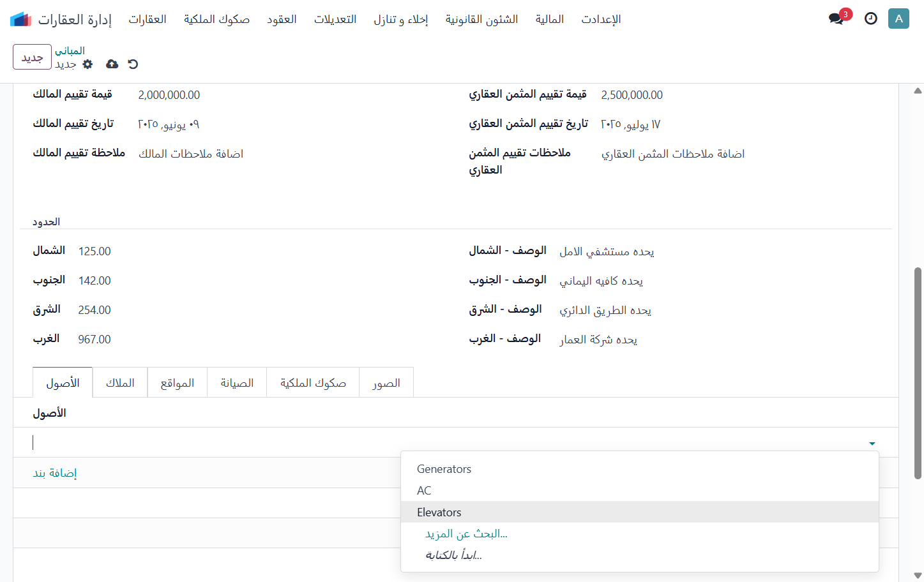This screenshot has width=924, height=582.
Task: Edit the north boundary value 125.00
Action: point(95,251)
